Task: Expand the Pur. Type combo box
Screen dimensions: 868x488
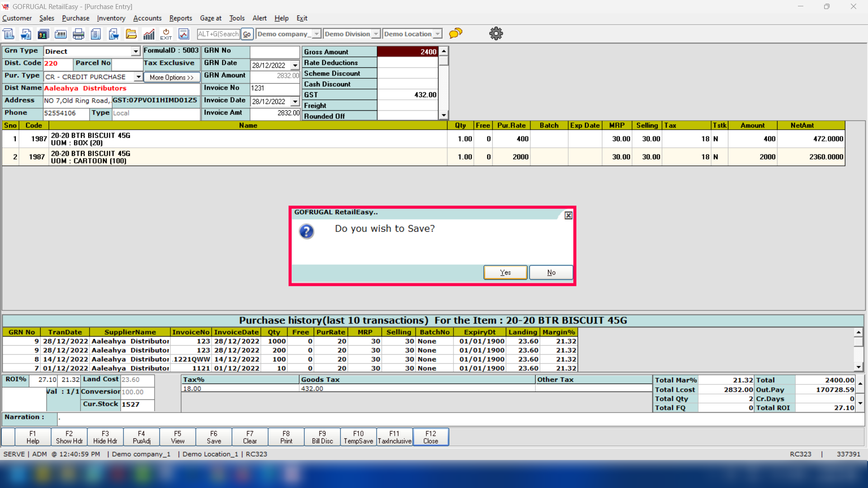Action: click(138, 77)
